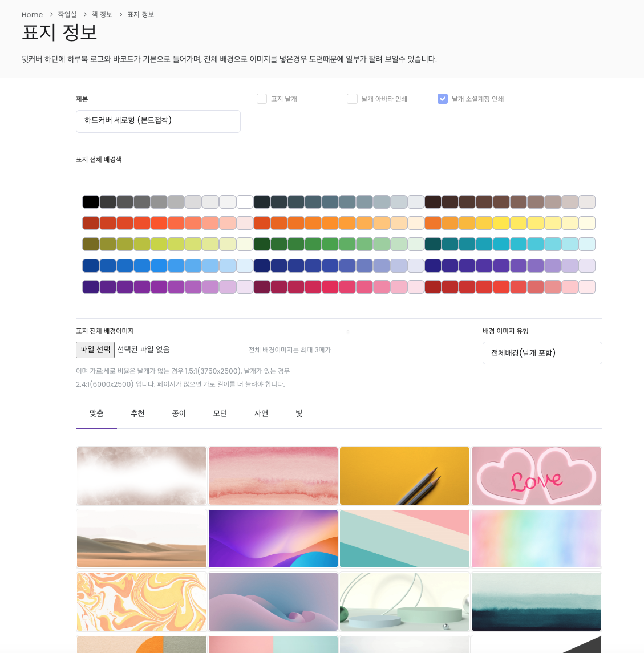Open the 제본 dropdown 하드커버 세로형
Screen dimensions: 644x653
[159, 121]
